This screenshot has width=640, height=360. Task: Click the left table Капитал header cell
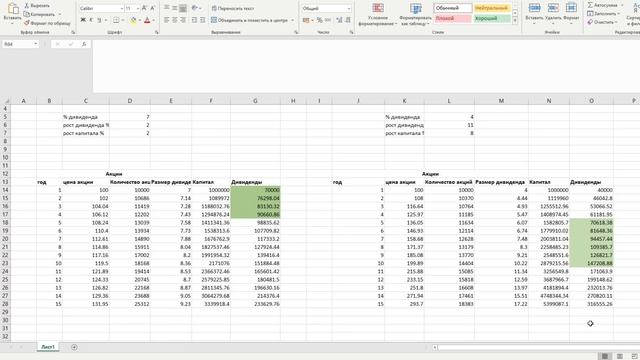point(211,182)
